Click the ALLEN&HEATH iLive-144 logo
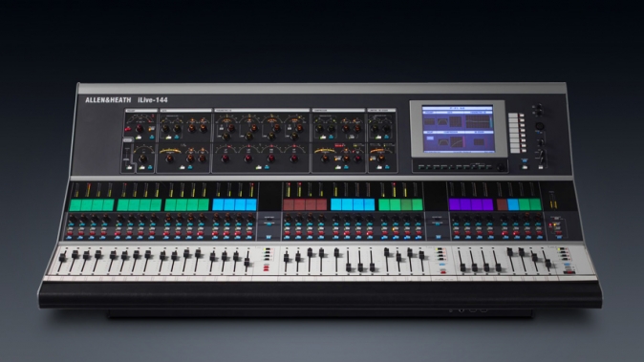Screen dimensions: 644x362 pyautogui.click(x=126, y=99)
